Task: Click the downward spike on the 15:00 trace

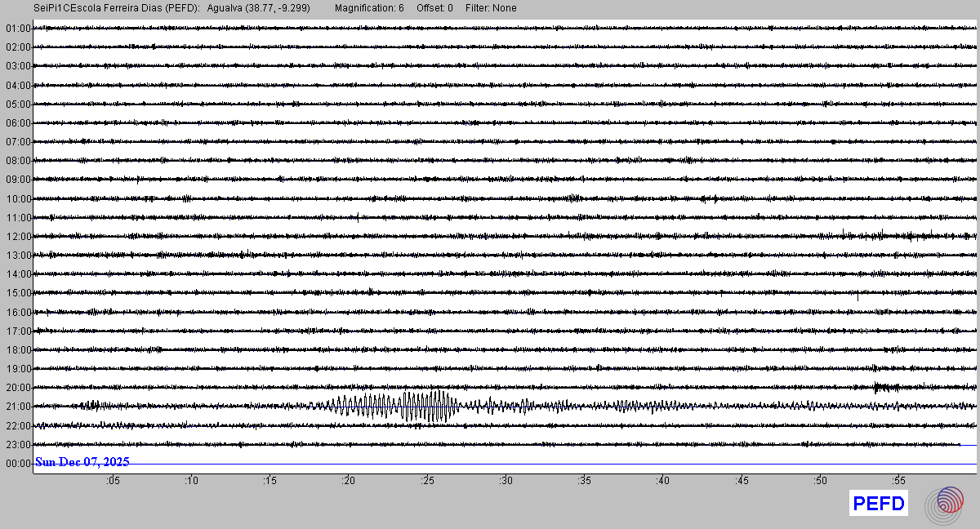Action: [x=857, y=297]
